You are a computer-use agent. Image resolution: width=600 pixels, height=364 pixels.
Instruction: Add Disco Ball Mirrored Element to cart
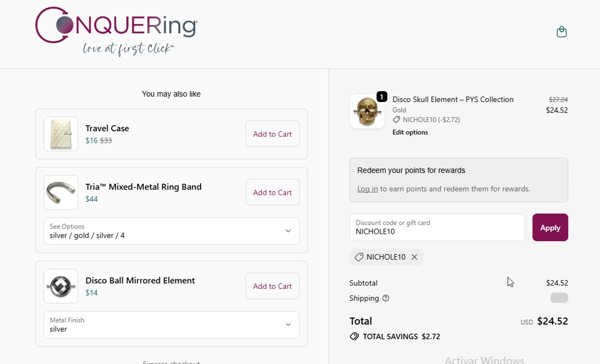point(272,286)
